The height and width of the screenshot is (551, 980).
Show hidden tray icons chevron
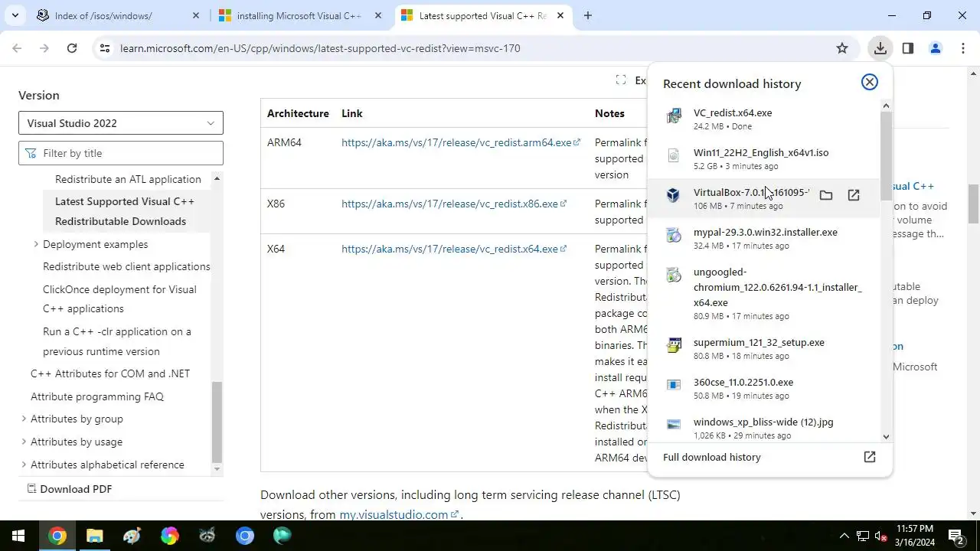[844, 536]
